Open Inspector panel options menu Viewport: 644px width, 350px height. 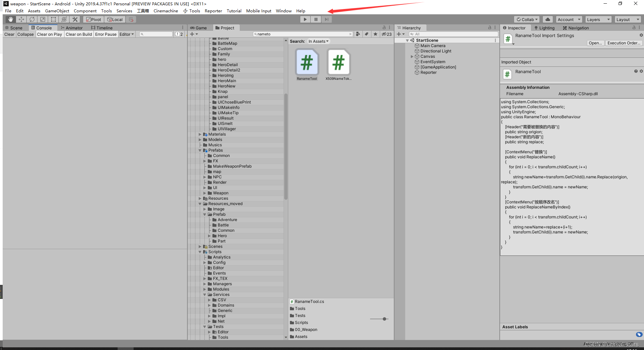pos(639,28)
